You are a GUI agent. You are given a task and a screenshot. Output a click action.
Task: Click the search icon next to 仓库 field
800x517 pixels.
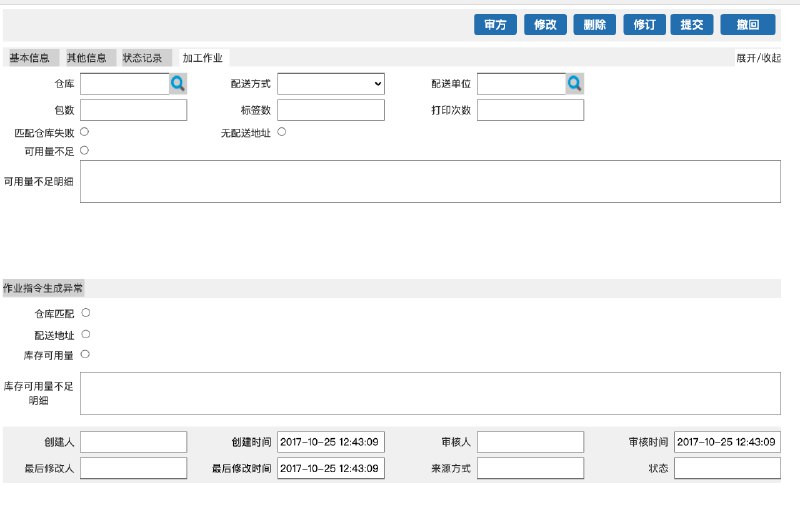pos(178,84)
